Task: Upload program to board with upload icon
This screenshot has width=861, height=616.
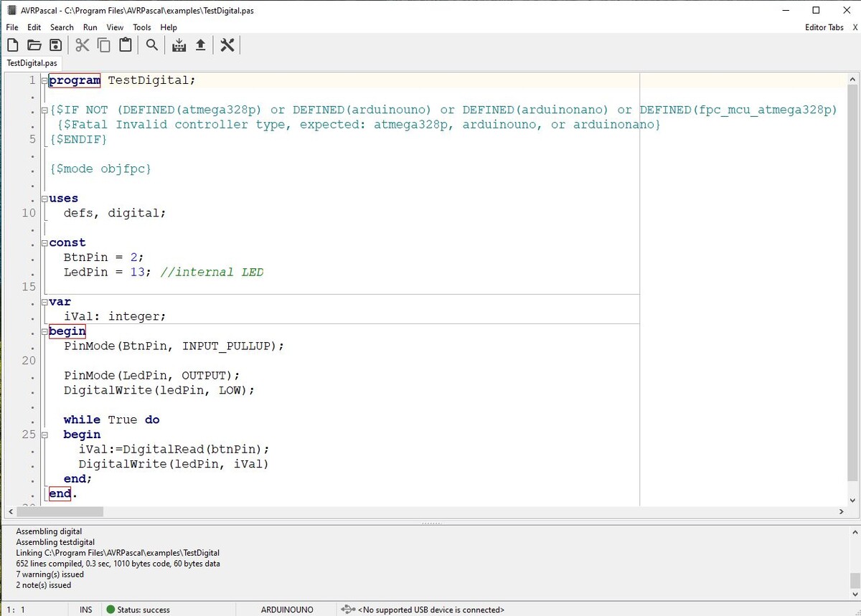Action: (201, 45)
